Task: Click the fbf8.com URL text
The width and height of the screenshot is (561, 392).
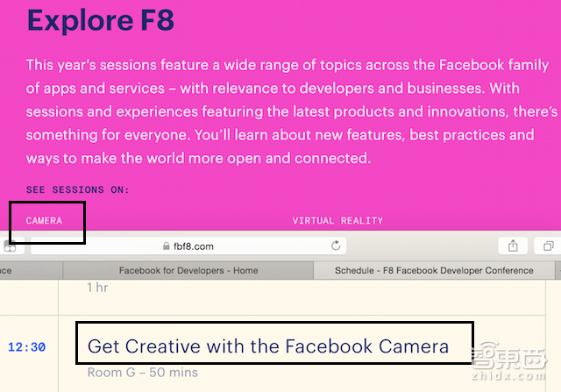Action: point(194,246)
